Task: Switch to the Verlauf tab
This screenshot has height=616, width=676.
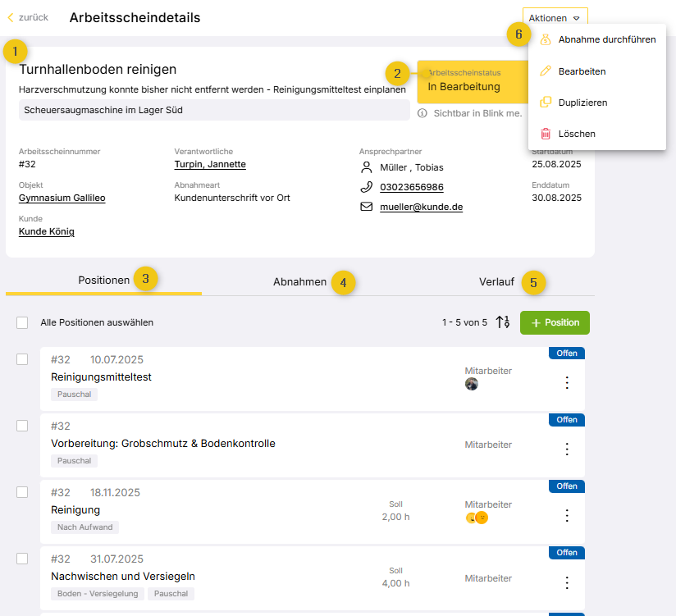Action: click(x=496, y=282)
